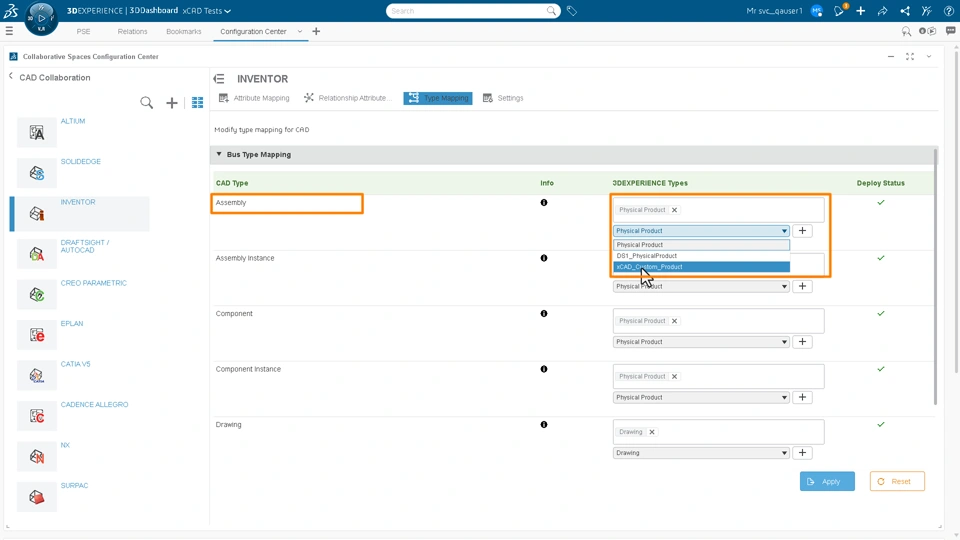The width and height of the screenshot is (960, 540).
Task: Open the Settings tab
Action: 503,98
